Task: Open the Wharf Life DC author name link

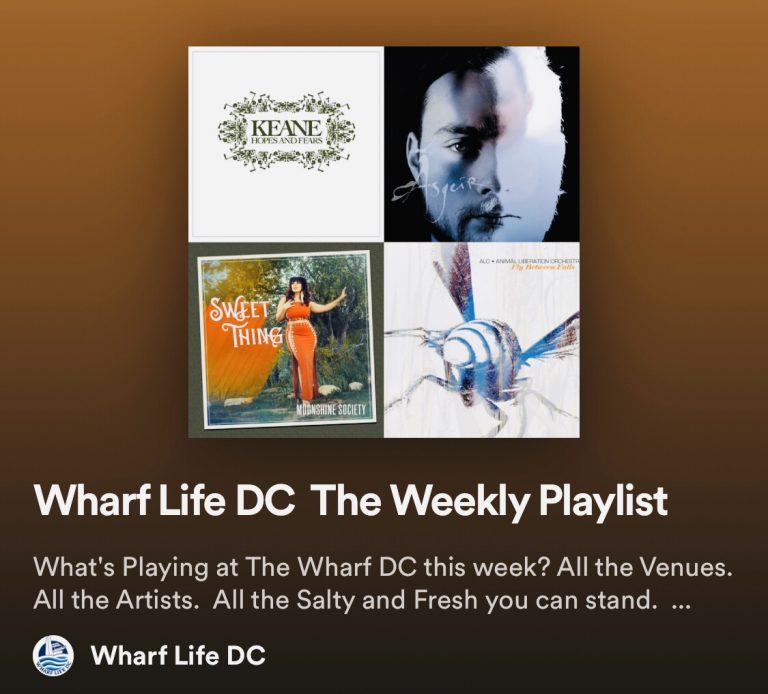Action: (x=178, y=655)
